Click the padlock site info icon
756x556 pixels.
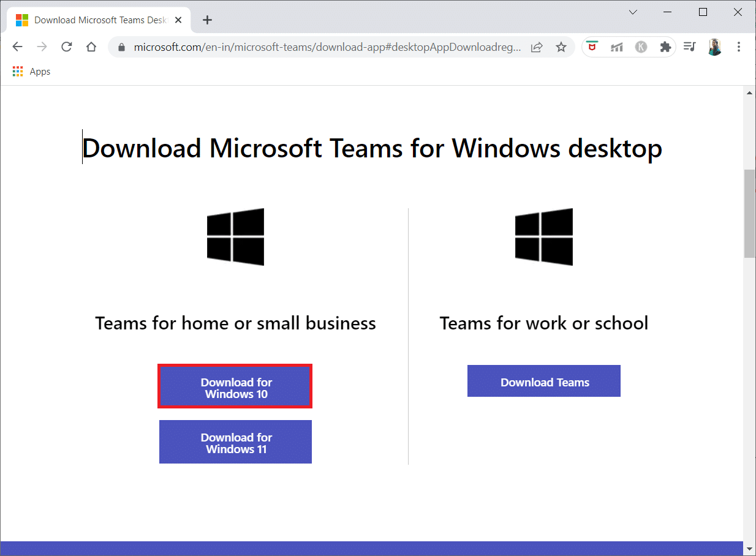pyautogui.click(x=121, y=47)
